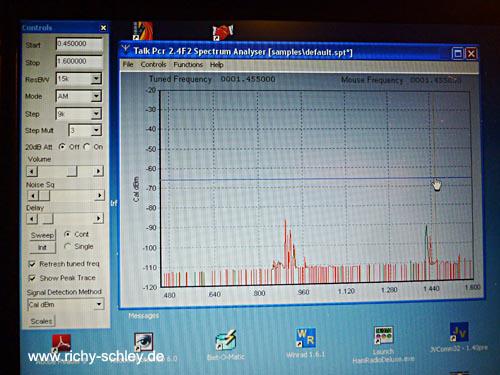Open the Adobe Reader desktop shortcut
Image resolution: width=500 pixels, height=375 pixels.
61,343
